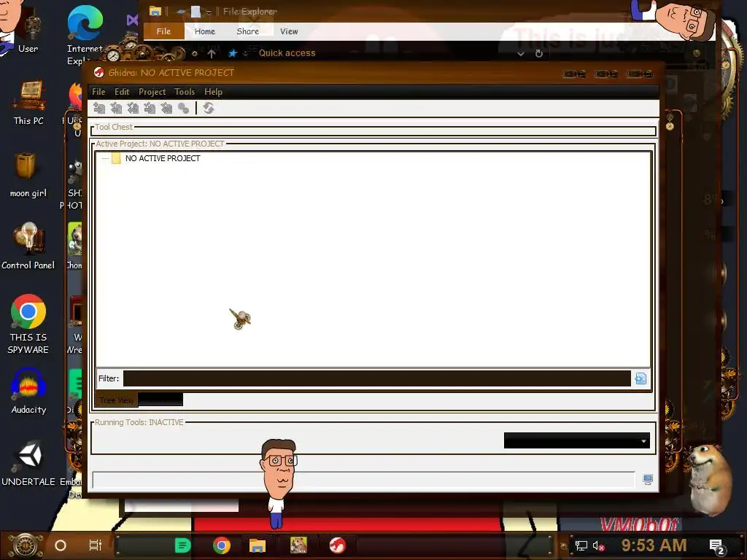Viewport: 747px width, 560px height.
Task: Click the console icon in Ghidra status bar
Action: [x=648, y=480]
